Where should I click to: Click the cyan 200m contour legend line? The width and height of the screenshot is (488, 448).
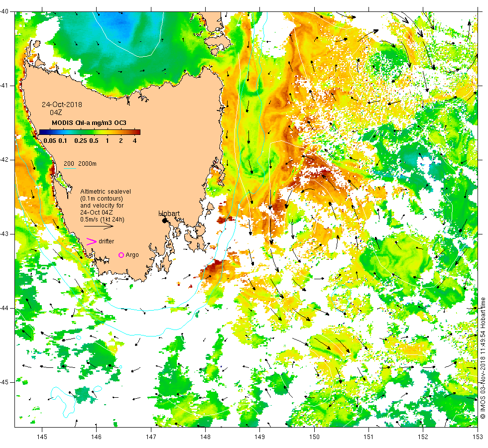(70, 169)
